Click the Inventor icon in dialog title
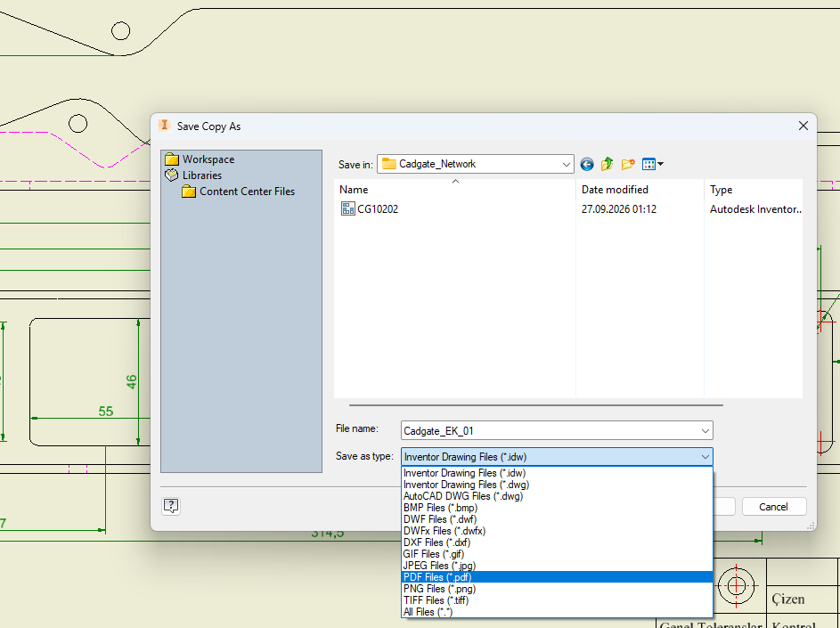The image size is (840, 628). point(165,126)
